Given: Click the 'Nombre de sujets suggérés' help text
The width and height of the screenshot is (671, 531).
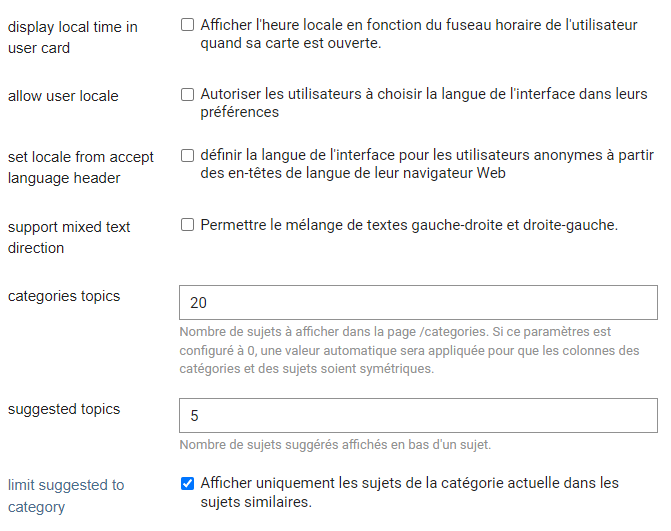Looking at the screenshot, I should click(335, 445).
